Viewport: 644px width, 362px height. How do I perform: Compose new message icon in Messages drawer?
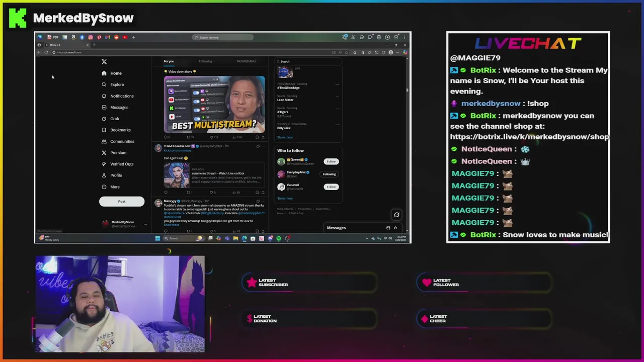388,228
